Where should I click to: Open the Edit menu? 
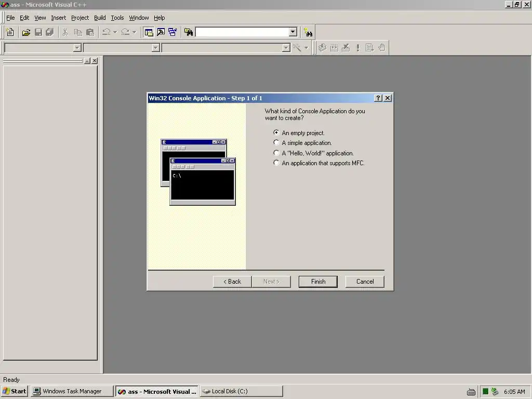(24, 18)
